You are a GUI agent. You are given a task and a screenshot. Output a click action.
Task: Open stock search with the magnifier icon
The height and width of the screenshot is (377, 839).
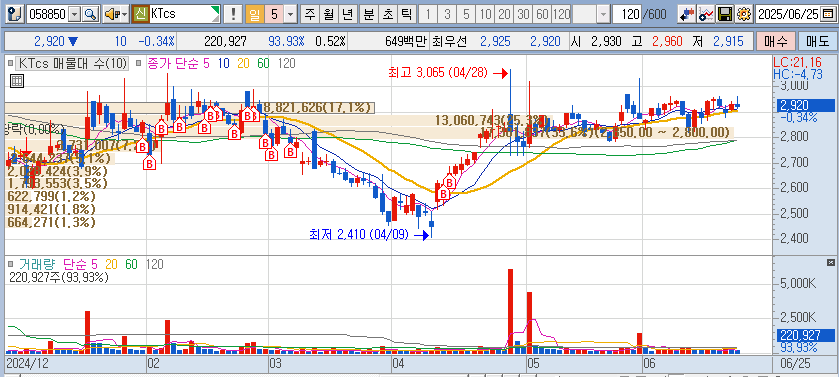[91, 14]
